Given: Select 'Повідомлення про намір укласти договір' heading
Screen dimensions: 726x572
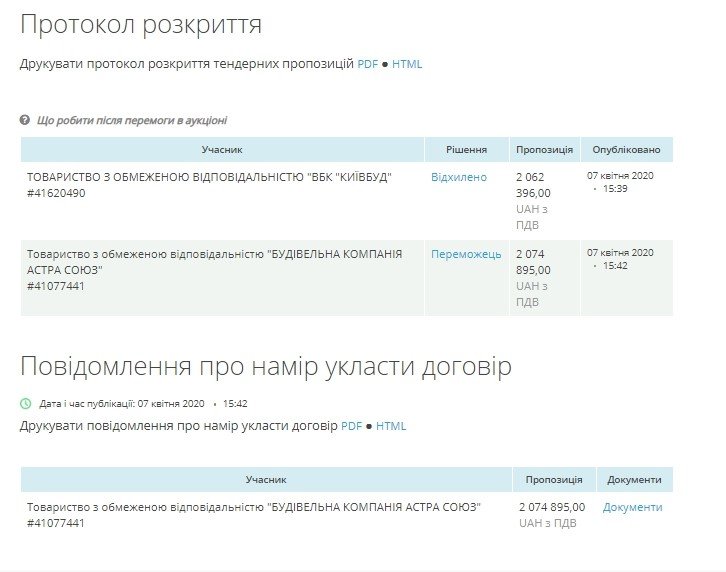Looking at the screenshot, I should point(266,366).
